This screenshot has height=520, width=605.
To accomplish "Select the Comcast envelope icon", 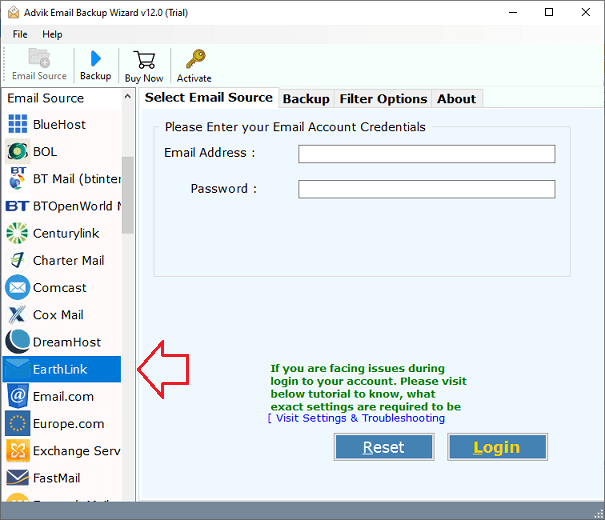I will (17, 287).
